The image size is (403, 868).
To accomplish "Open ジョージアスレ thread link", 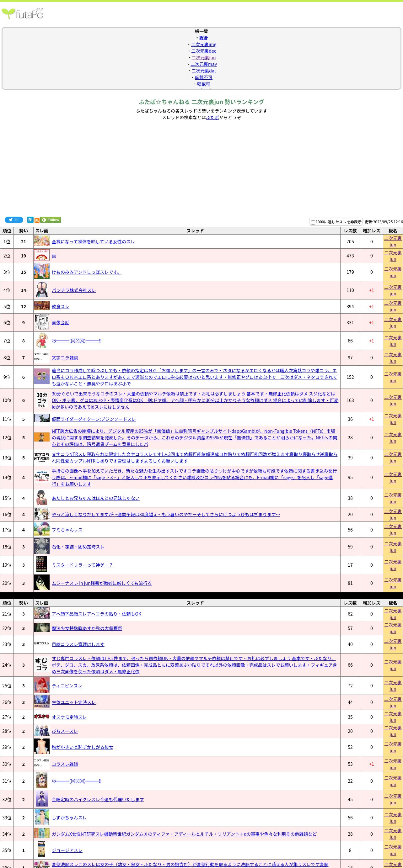I will tap(67, 850).
